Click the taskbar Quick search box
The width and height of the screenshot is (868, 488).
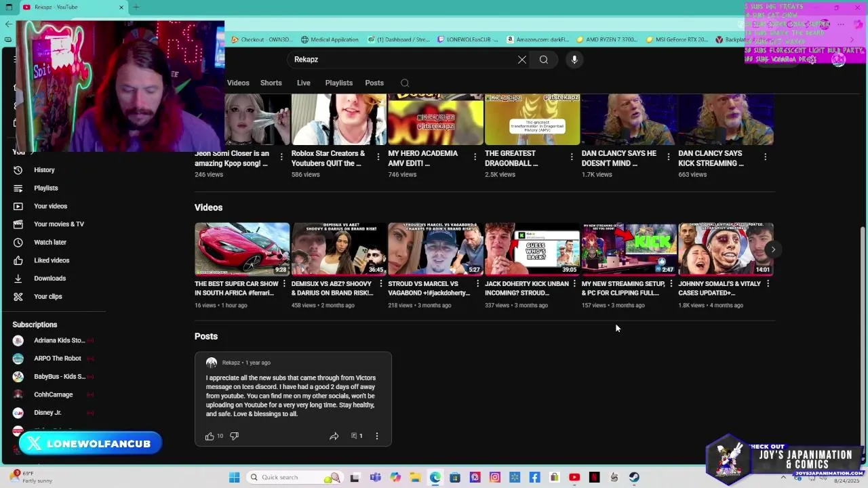(x=294, y=477)
